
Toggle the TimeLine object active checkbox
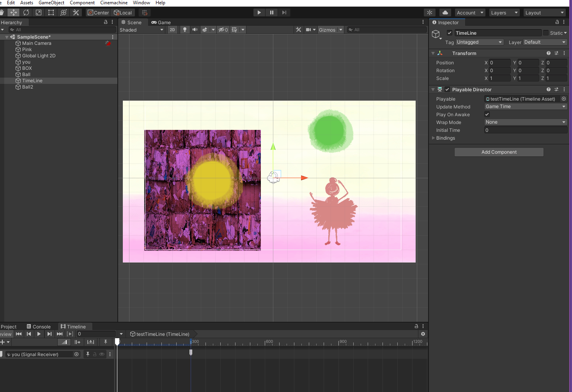[x=450, y=33]
